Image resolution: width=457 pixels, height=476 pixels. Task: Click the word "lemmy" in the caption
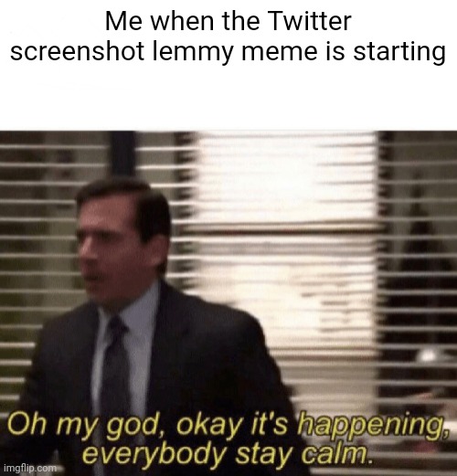(x=191, y=51)
